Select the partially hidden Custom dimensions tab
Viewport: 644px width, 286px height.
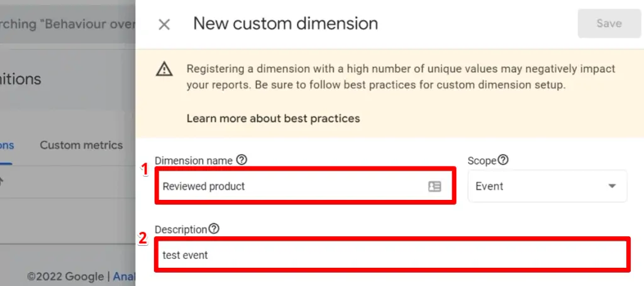(7, 145)
